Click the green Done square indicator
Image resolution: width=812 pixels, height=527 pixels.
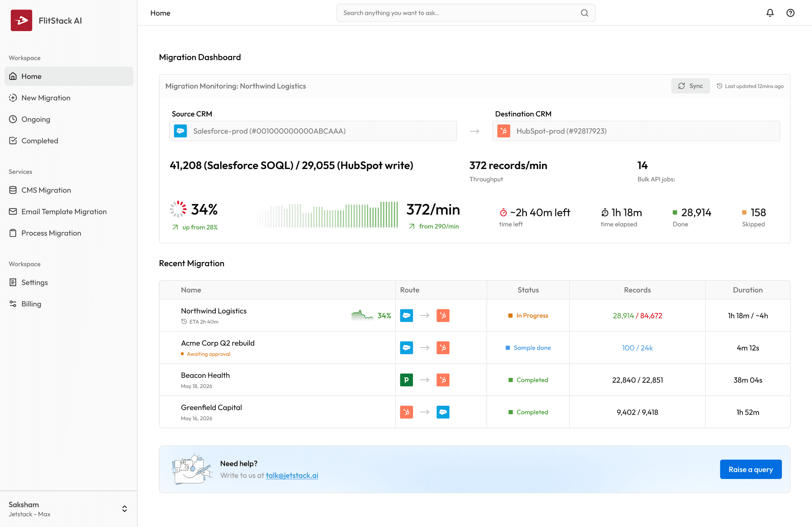tap(674, 213)
